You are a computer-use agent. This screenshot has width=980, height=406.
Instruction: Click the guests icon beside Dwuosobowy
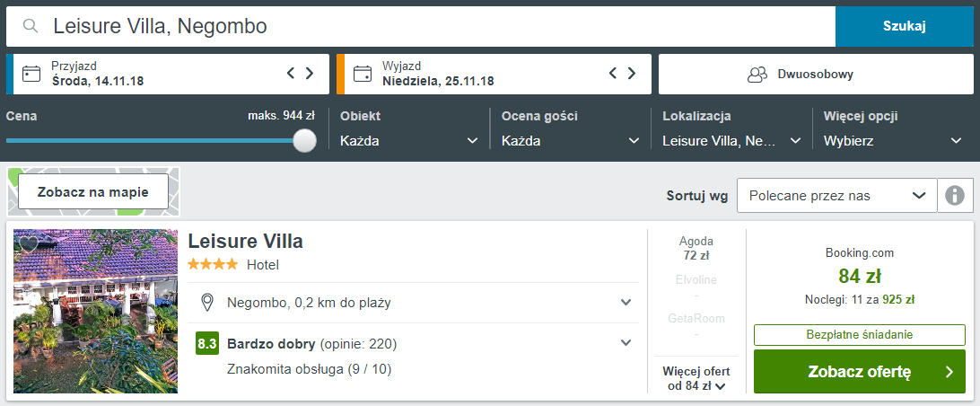[x=757, y=74]
